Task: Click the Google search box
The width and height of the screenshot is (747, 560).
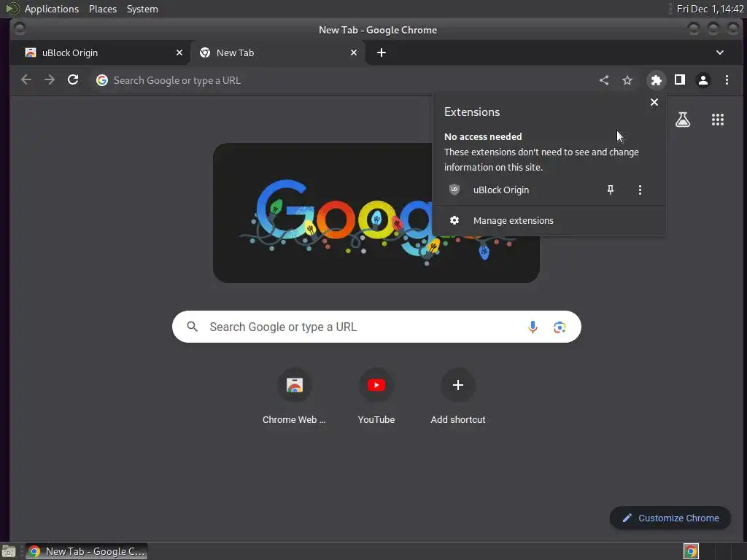Action: [376, 327]
